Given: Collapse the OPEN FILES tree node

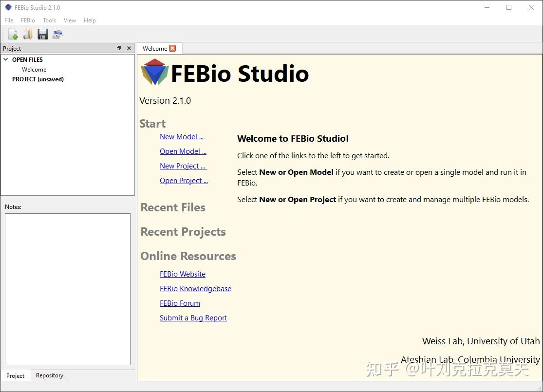Looking at the screenshot, I should click(5, 59).
